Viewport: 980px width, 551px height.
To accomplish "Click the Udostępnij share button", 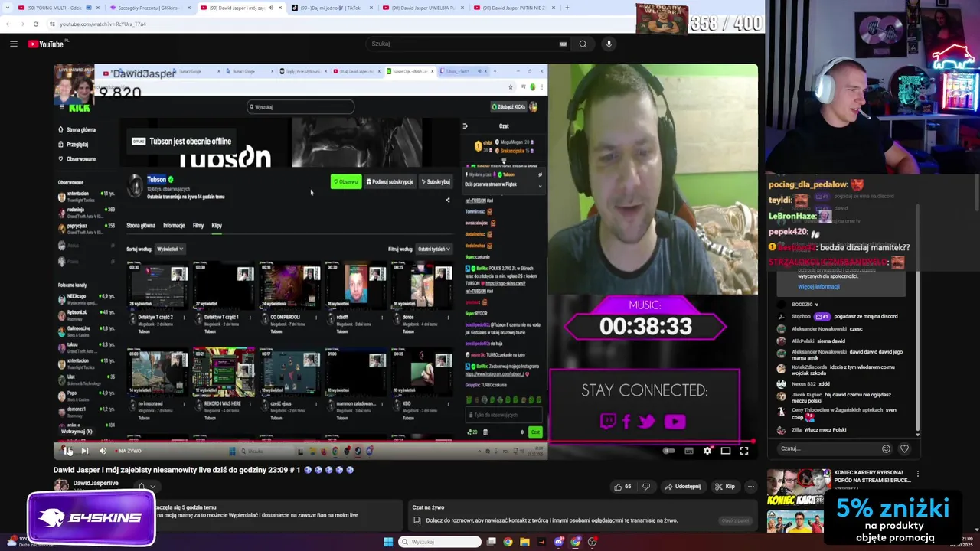I will click(x=682, y=486).
